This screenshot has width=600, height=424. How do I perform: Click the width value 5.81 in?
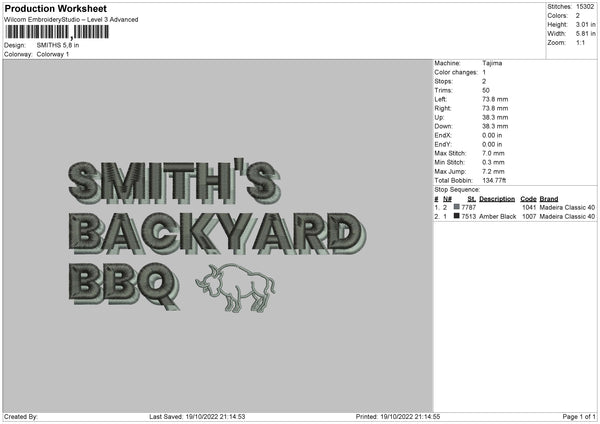[x=585, y=34]
